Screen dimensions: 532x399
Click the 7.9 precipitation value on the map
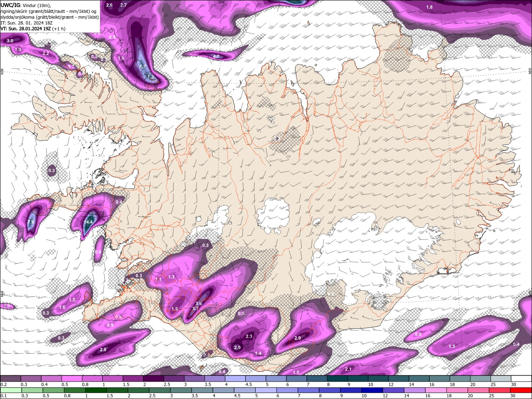tap(31, 222)
